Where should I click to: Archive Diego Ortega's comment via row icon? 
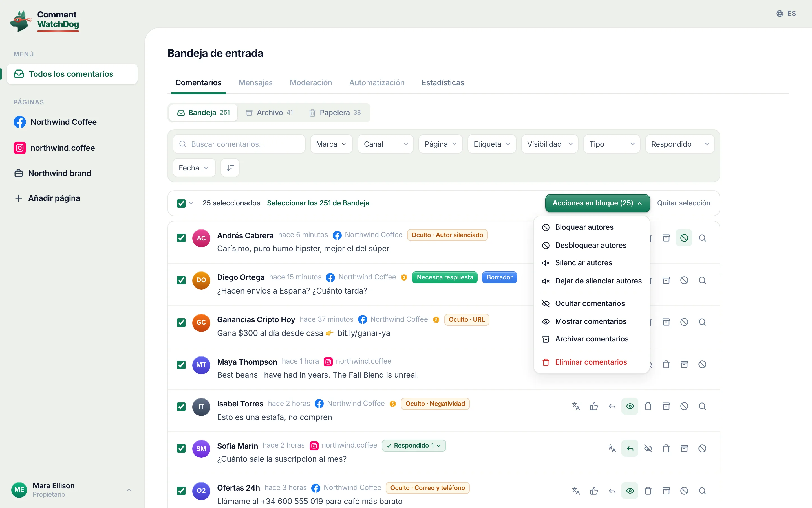pyautogui.click(x=666, y=280)
